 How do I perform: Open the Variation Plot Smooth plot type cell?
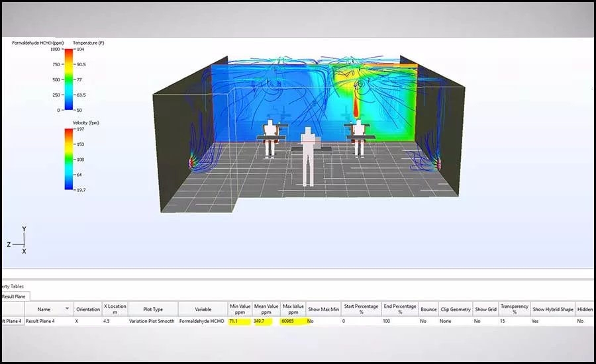(153, 321)
